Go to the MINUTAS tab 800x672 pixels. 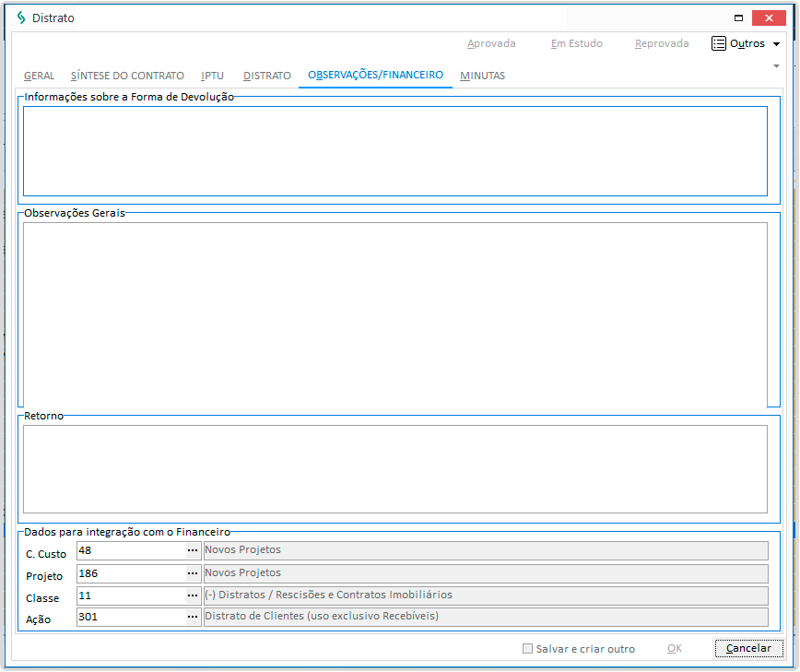(x=483, y=76)
